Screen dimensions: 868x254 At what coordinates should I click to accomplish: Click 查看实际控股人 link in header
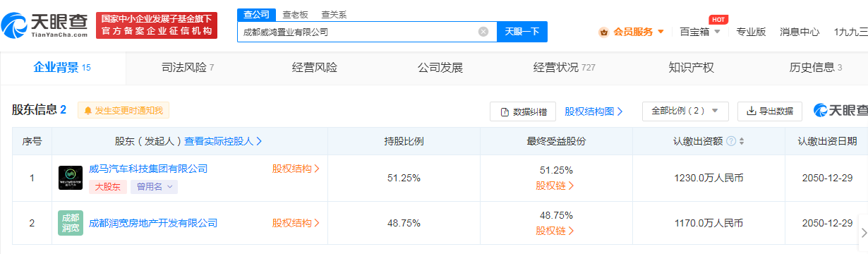(x=224, y=141)
